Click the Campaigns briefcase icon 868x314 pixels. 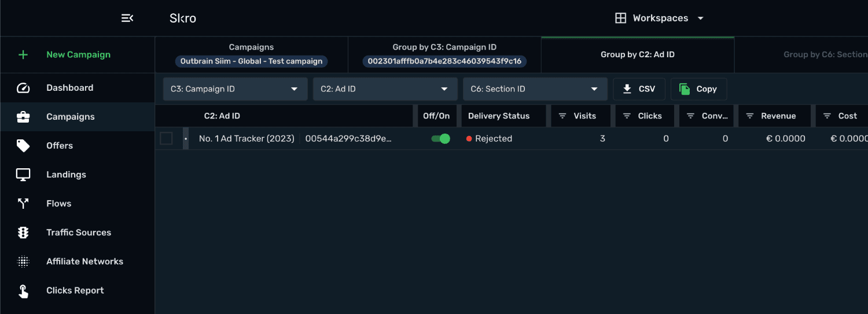[x=23, y=117]
